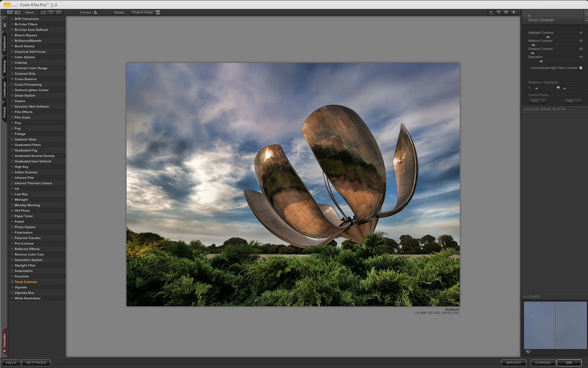
Task: Click the background color lightbulb icon
Action: click(x=513, y=12)
